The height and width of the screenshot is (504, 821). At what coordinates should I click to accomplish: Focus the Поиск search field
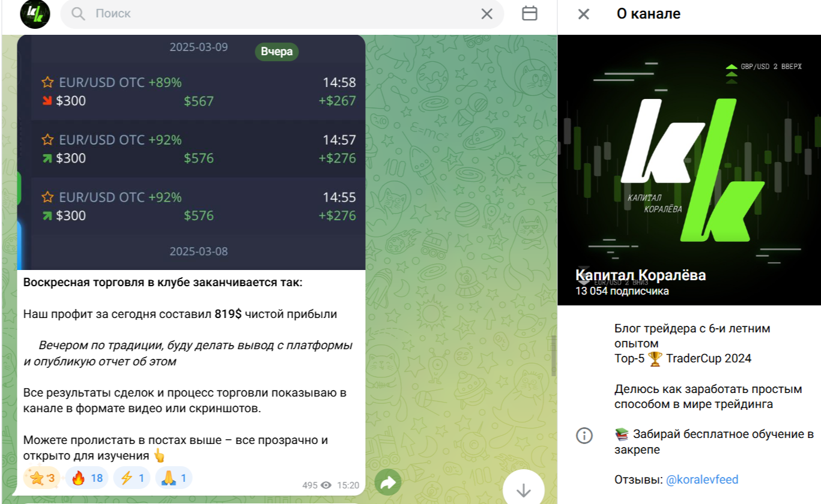pyautogui.click(x=282, y=13)
